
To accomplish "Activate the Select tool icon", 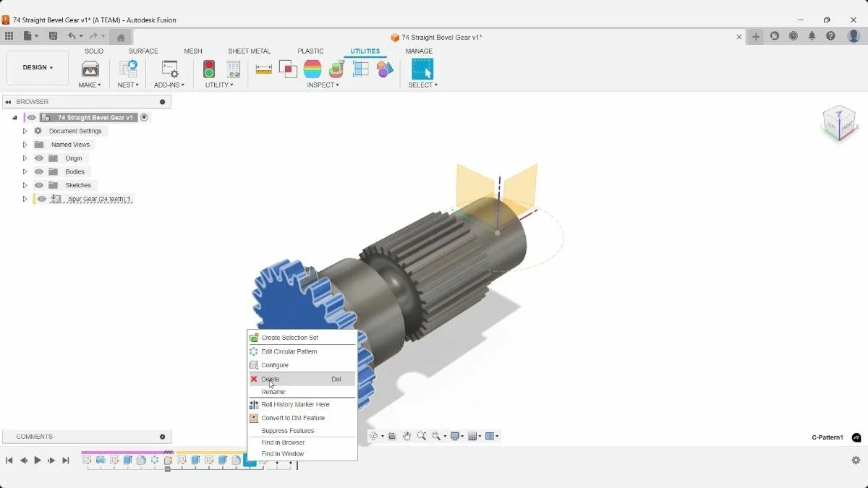I will 422,69.
